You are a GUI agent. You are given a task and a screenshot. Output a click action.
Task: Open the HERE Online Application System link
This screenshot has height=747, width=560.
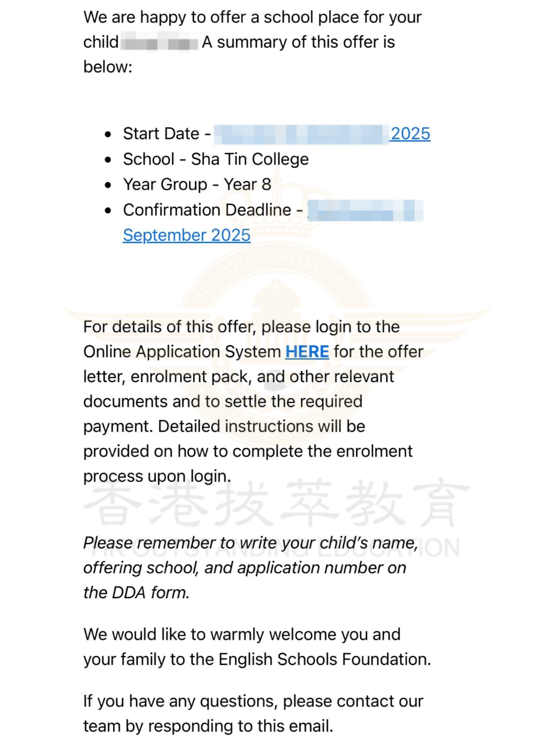[307, 352]
